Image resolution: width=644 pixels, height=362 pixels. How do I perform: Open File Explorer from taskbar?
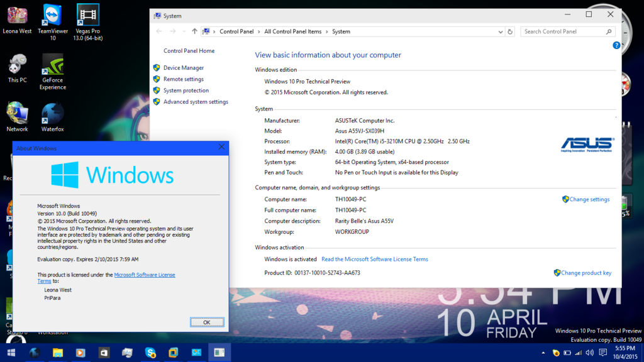[x=57, y=353]
